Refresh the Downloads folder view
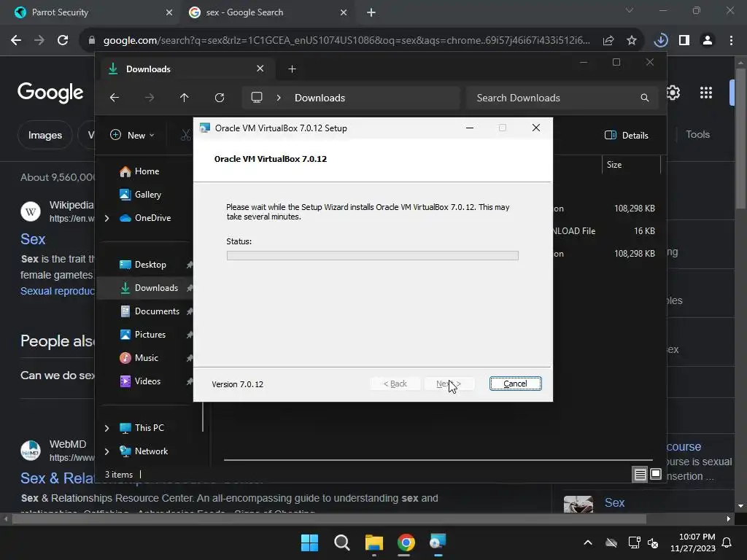This screenshot has height=560, width=747. click(x=219, y=98)
